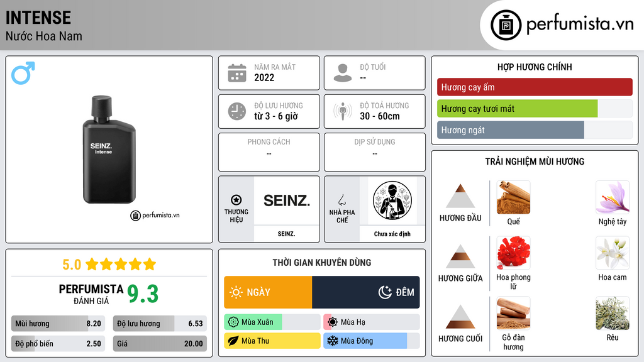644x362 pixels.
Task: Click the clock icon beside Độ lưu hương
Action: 237,111
